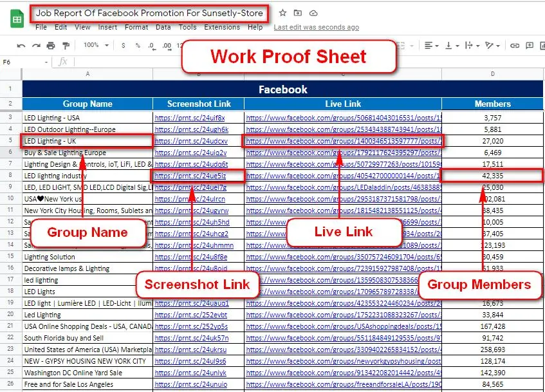Viewport: 545px width, 392px height.
Task: Open screenshot link prnt.sc/252evbt
Action: pyautogui.click(x=191, y=315)
